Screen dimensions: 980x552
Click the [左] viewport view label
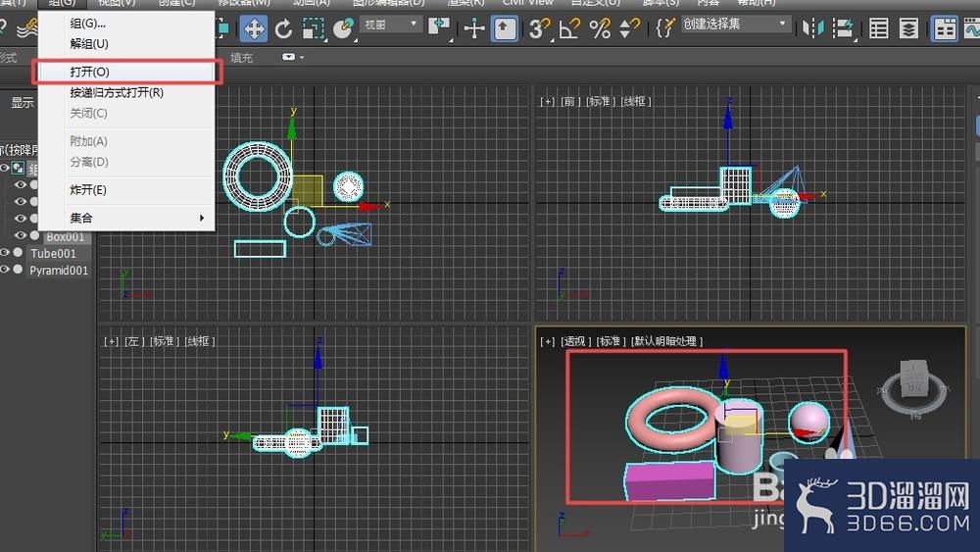tap(132, 341)
